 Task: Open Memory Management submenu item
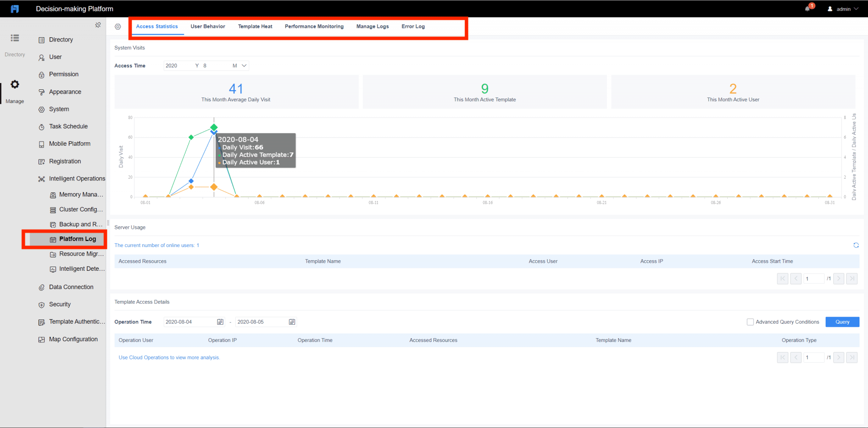(x=81, y=195)
